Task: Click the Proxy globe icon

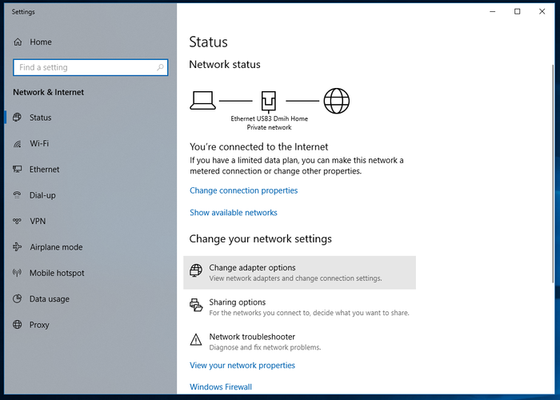Action: (17, 325)
